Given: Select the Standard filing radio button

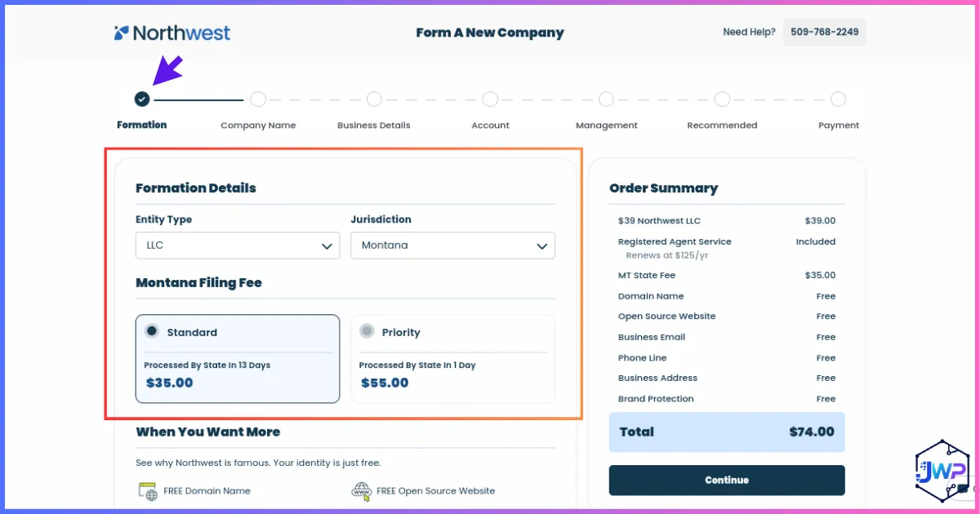Looking at the screenshot, I should tap(151, 331).
